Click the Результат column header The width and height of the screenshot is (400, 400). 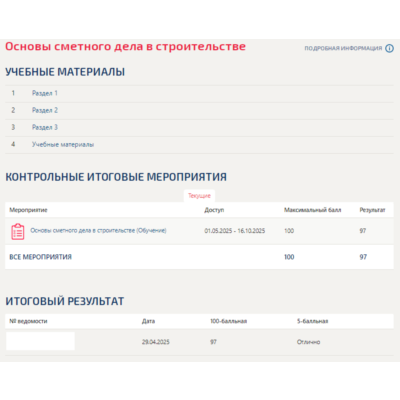(x=372, y=210)
